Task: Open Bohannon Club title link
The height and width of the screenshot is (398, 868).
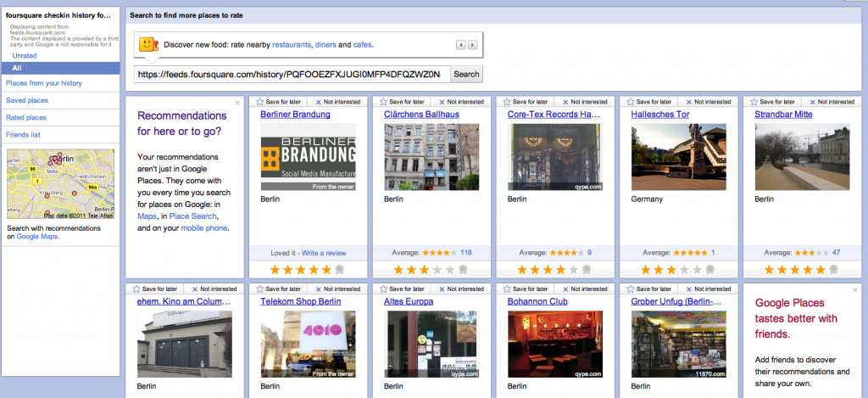Action: [537, 301]
